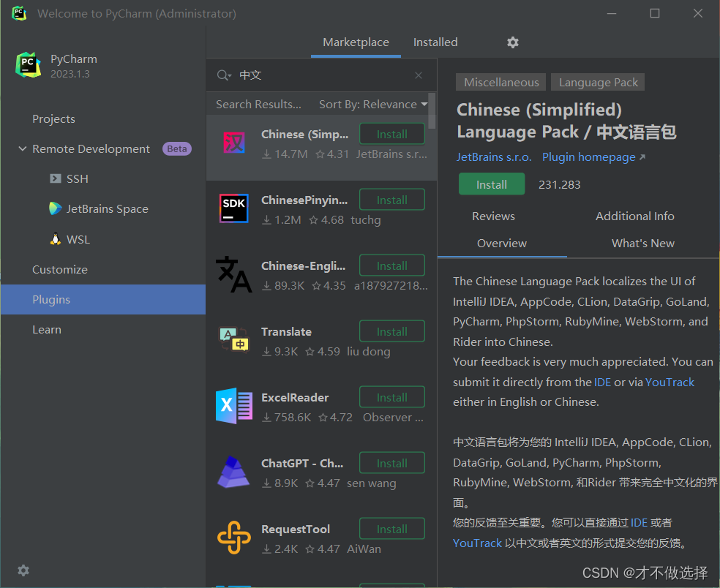Click the Beta badge
Screen dimensions: 720x588
(177, 148)
